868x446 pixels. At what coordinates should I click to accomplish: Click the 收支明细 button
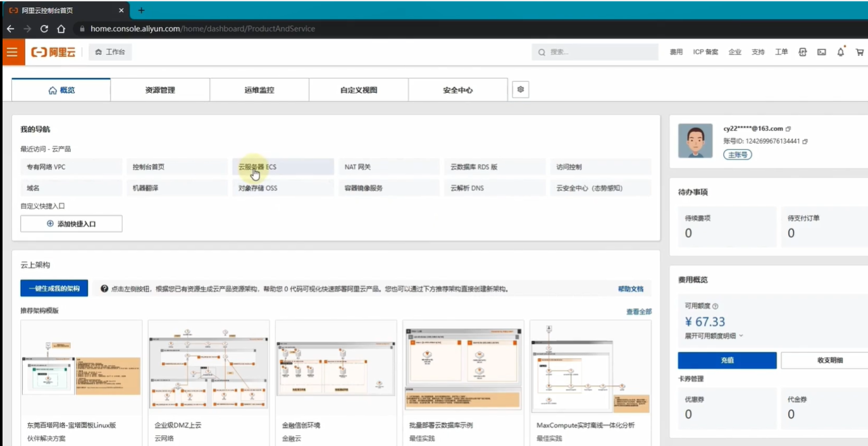[825, 360]
